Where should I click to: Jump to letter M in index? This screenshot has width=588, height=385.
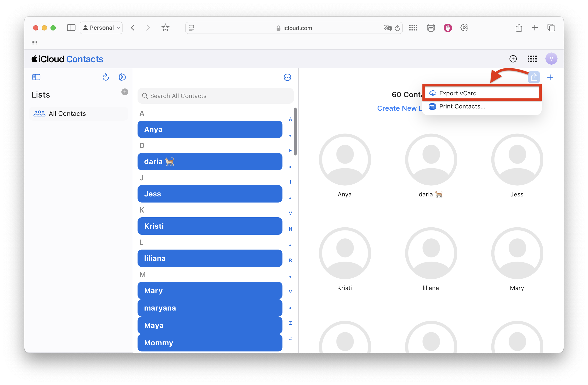click(291, 213)
